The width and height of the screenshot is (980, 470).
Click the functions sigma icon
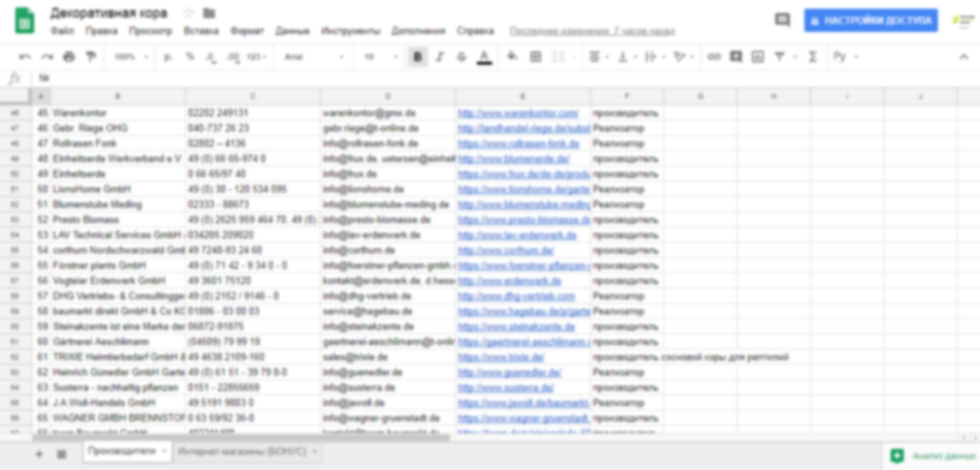point(812,57)
